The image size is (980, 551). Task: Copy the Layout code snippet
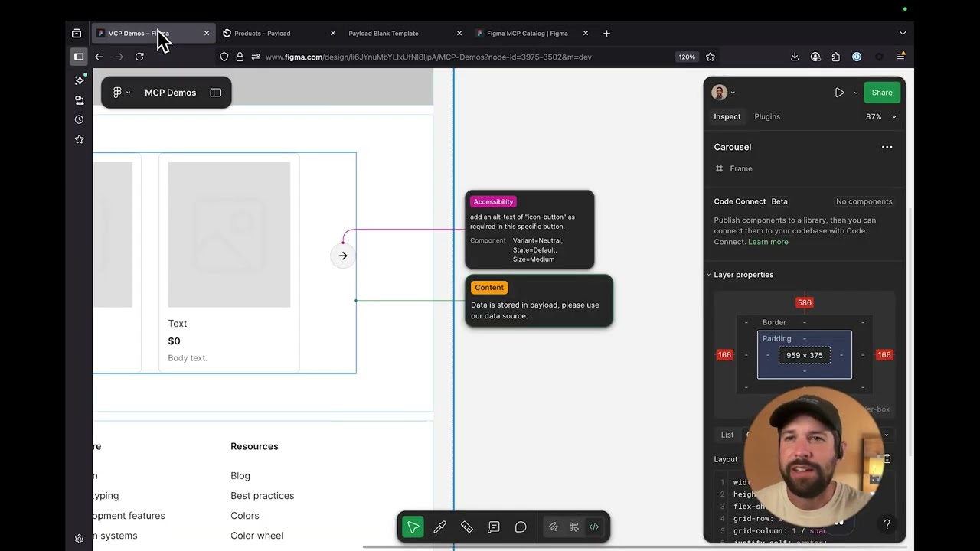point(886,459)
